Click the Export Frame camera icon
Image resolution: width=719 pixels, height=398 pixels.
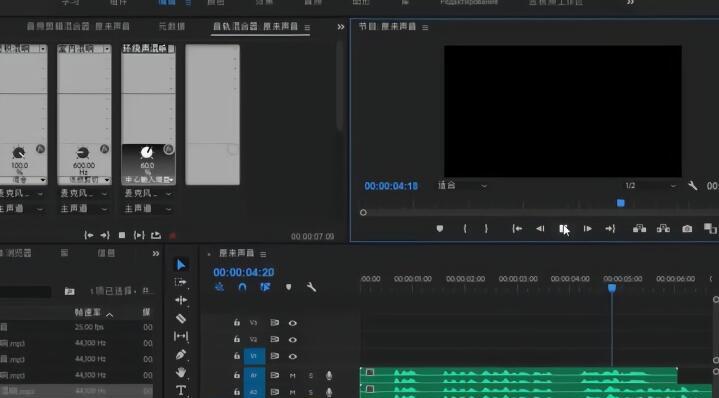pos(687,228)
